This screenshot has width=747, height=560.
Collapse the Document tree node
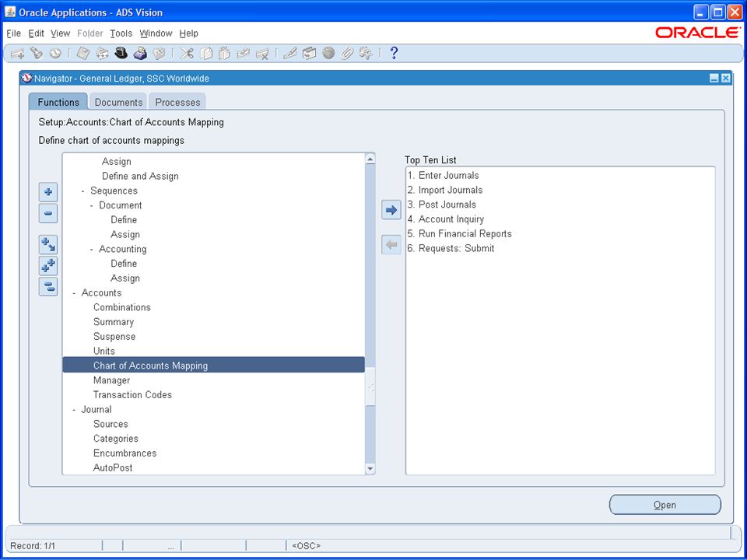[92, 205]
